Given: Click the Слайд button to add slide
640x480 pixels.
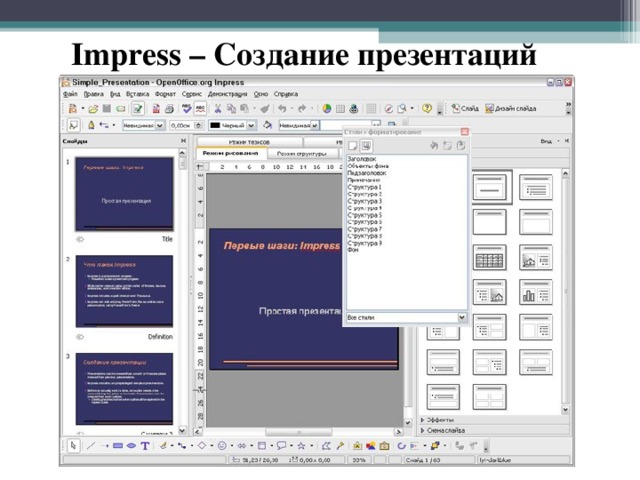Looking at the screenshot, I should tap(465, 109).
